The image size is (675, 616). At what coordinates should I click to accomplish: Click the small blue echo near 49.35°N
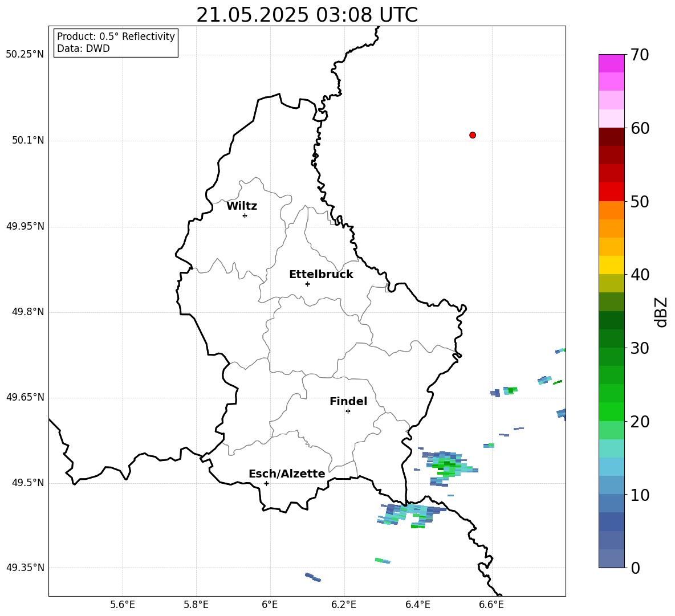312,577
